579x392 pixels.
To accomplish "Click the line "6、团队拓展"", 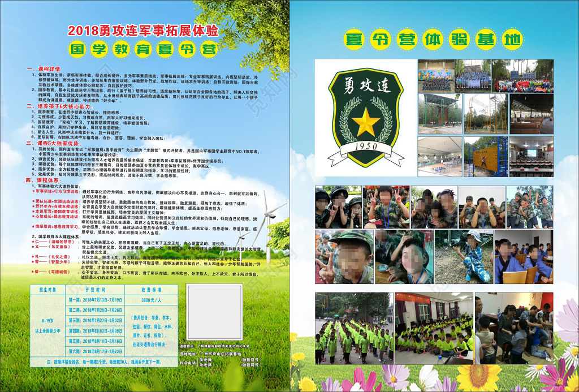I will point(98,138).
